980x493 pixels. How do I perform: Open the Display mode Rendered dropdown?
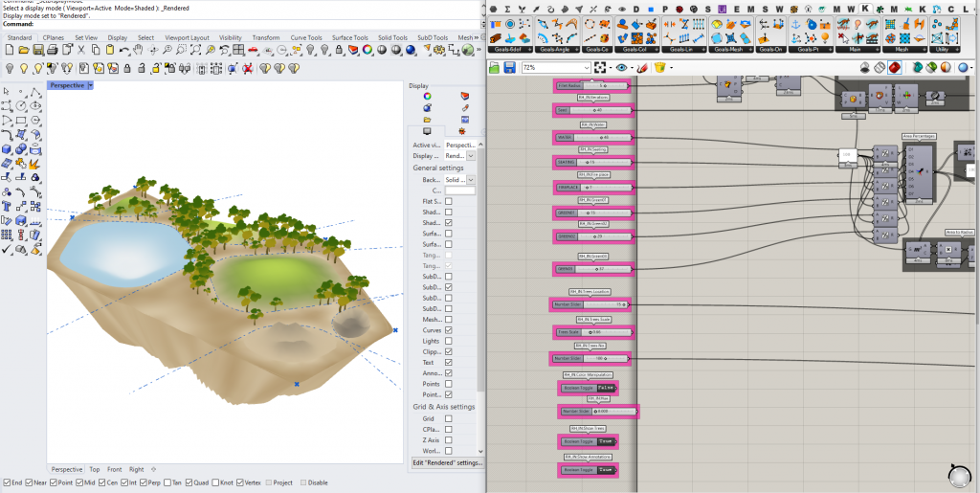(x=473, y=155)
